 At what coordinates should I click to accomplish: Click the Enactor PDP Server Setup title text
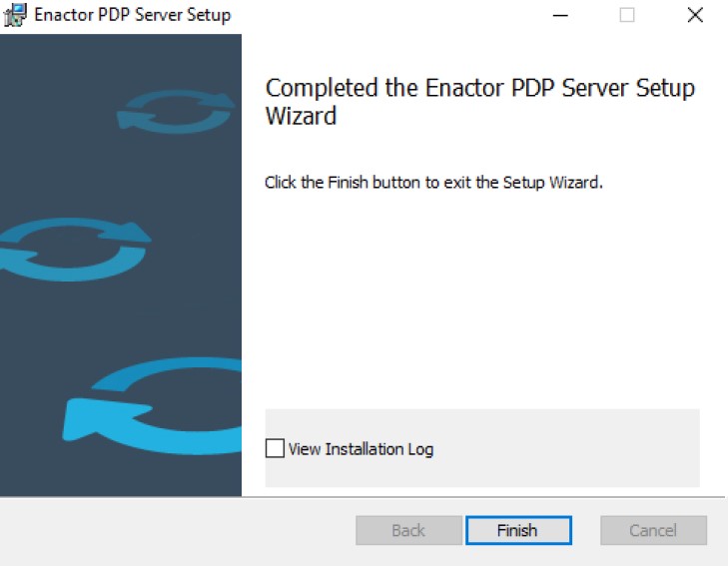click(x=133, y=15)
